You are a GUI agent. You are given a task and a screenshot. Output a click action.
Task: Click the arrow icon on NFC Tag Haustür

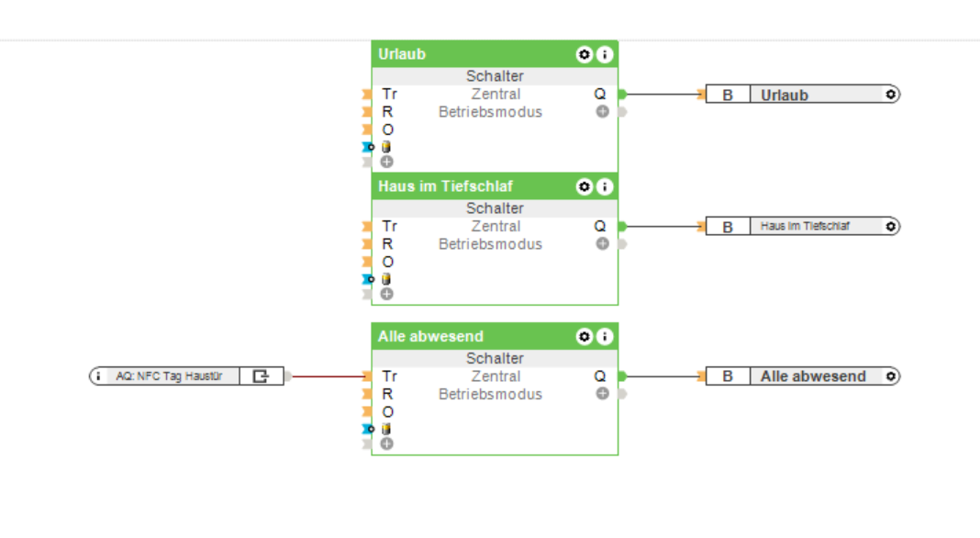261,376
